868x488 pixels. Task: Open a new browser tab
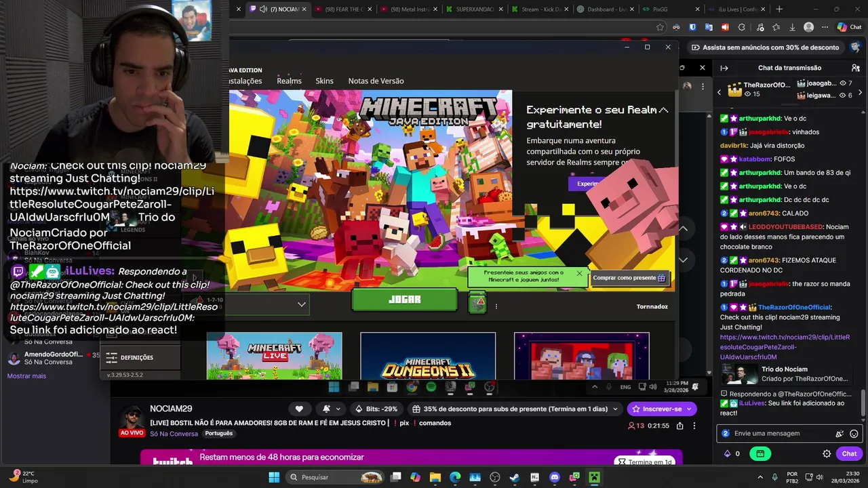point(779,9)
